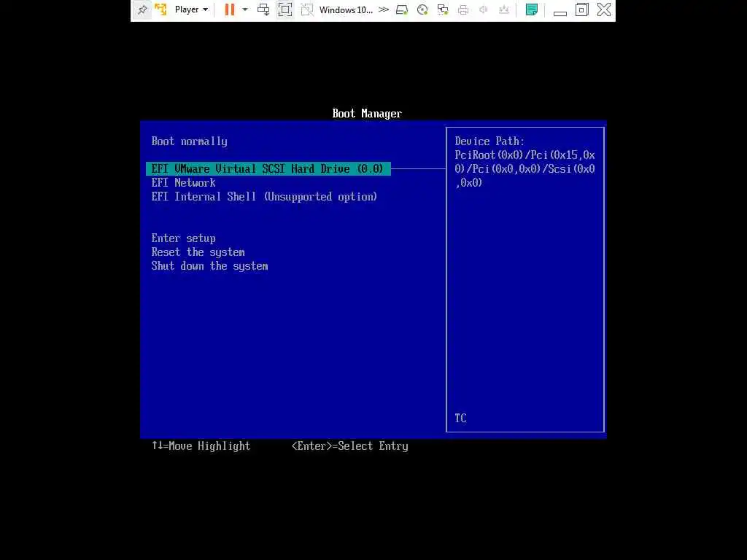Pause the virtual machine
This screenshot has height=560, width=747.
[230, 9]
